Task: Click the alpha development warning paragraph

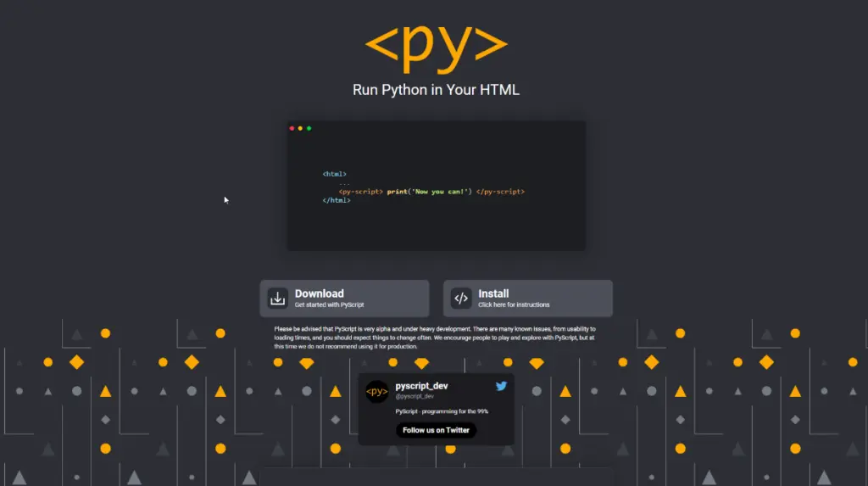Action: point(435,337)
